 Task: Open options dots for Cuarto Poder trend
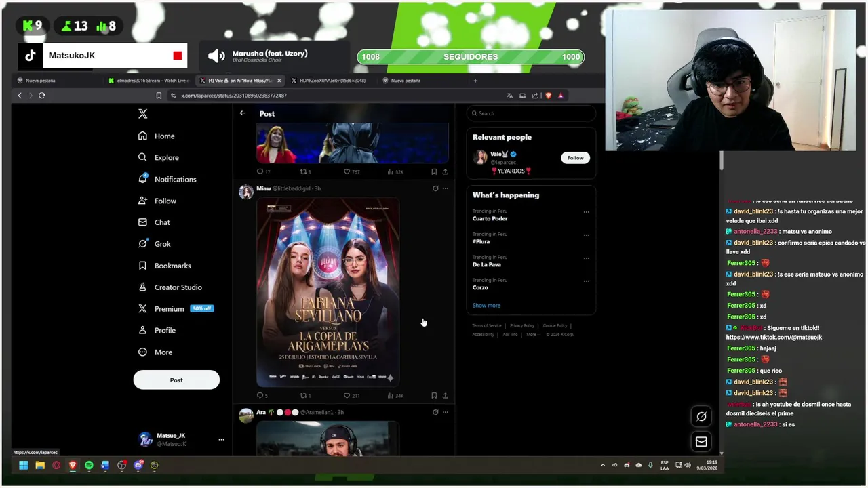coord(587,211)
